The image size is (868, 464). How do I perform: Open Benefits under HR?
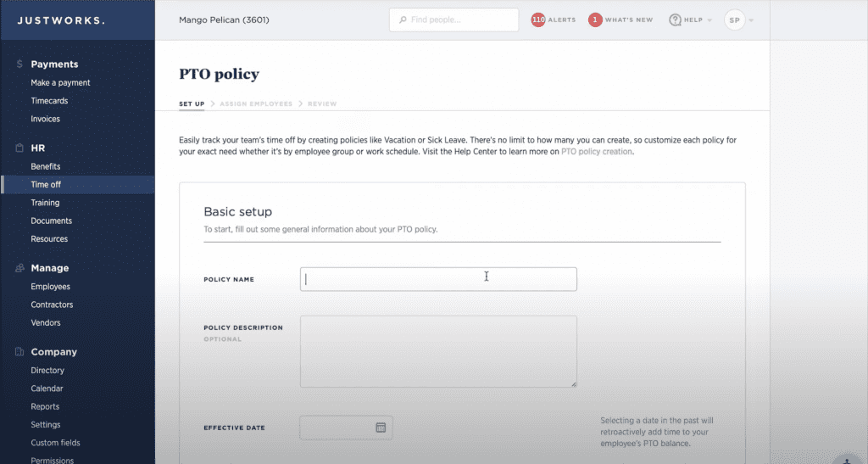(46, 166)
